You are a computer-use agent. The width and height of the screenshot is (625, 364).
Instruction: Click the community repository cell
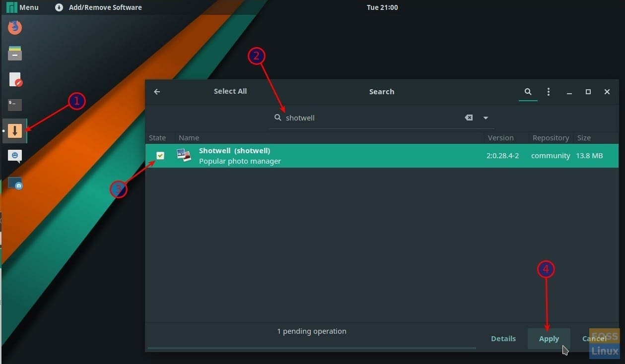point(551,156)
